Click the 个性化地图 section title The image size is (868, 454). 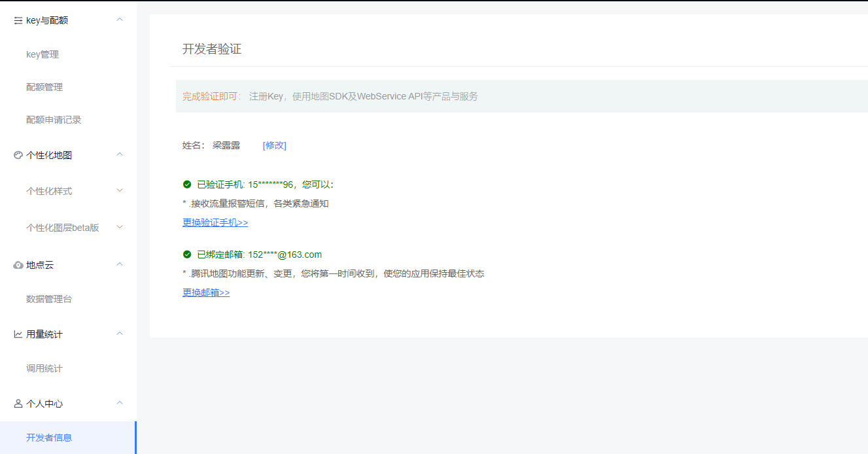click(x=49, y=155)
